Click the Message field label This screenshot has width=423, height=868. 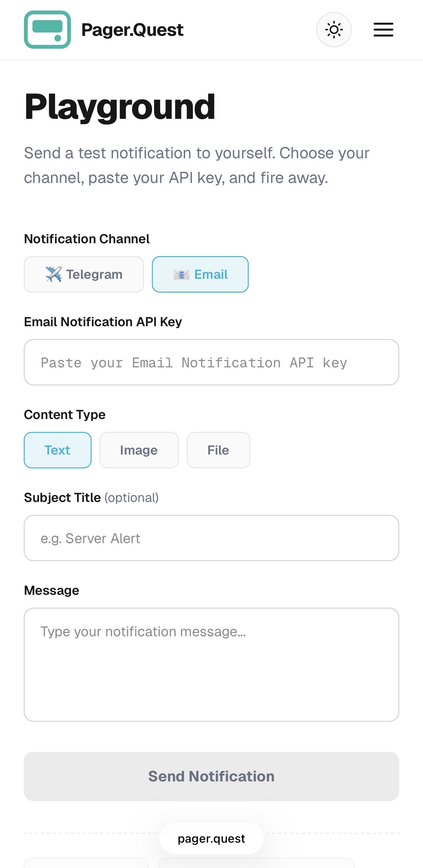point(52,590)
